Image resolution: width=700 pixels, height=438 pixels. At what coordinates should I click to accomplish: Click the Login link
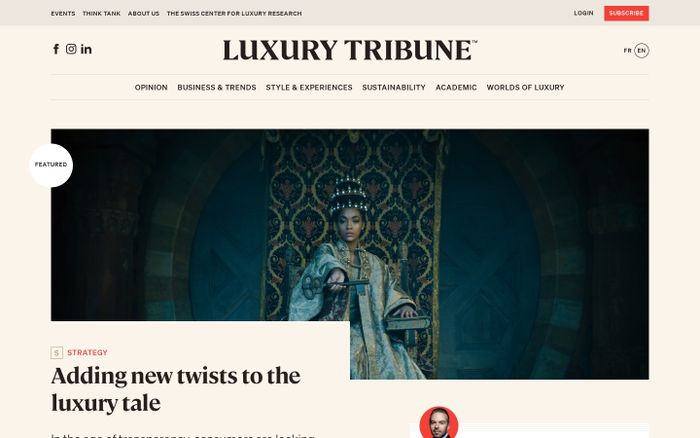coord(583,13)
